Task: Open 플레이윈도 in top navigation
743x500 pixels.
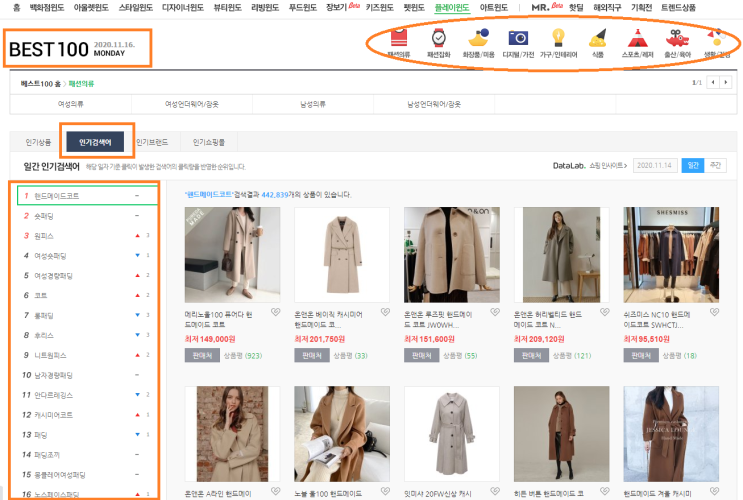Action: [x=452, y=8]
